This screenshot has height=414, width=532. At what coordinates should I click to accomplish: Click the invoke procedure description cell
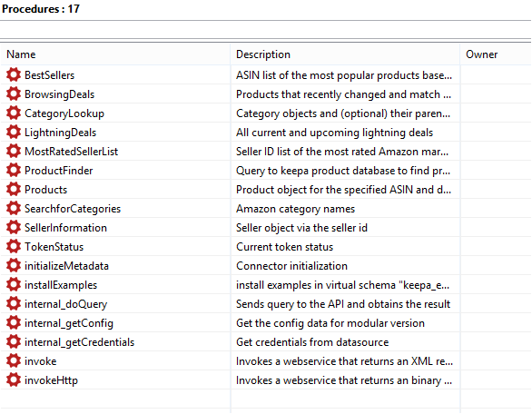coord(345,361)
